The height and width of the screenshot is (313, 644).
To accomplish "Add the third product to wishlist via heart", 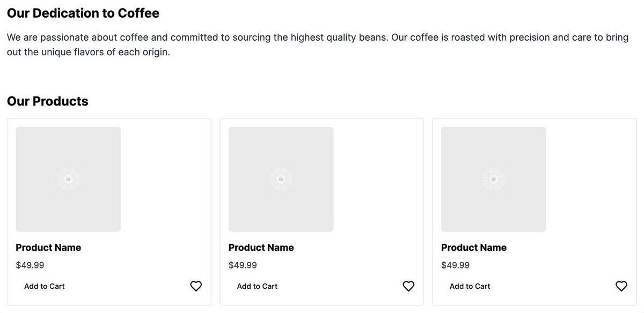I will 621,286.
